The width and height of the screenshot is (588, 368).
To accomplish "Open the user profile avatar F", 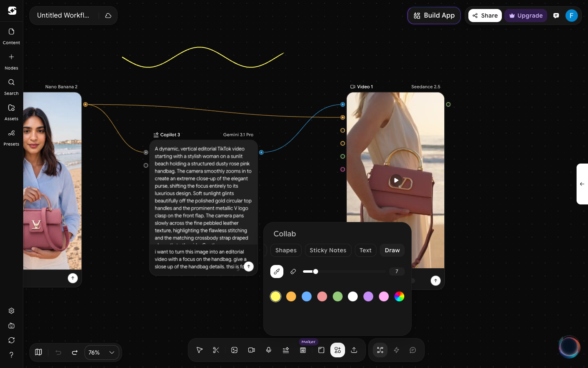I will point(571,16).
